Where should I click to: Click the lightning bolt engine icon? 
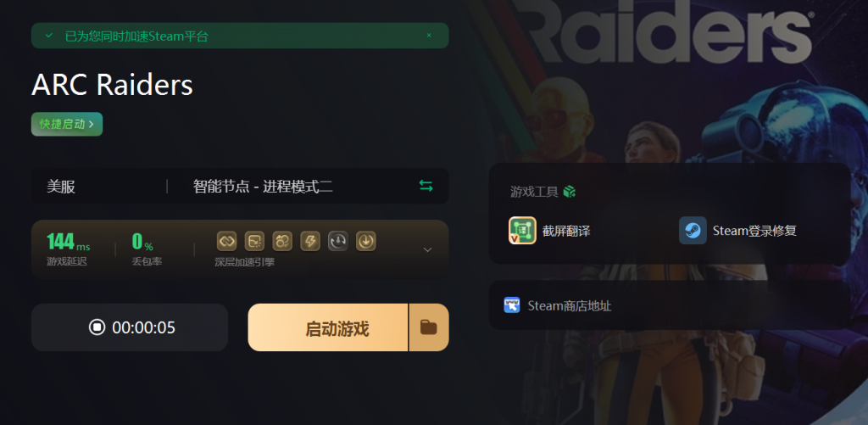[x=310, y=241]
